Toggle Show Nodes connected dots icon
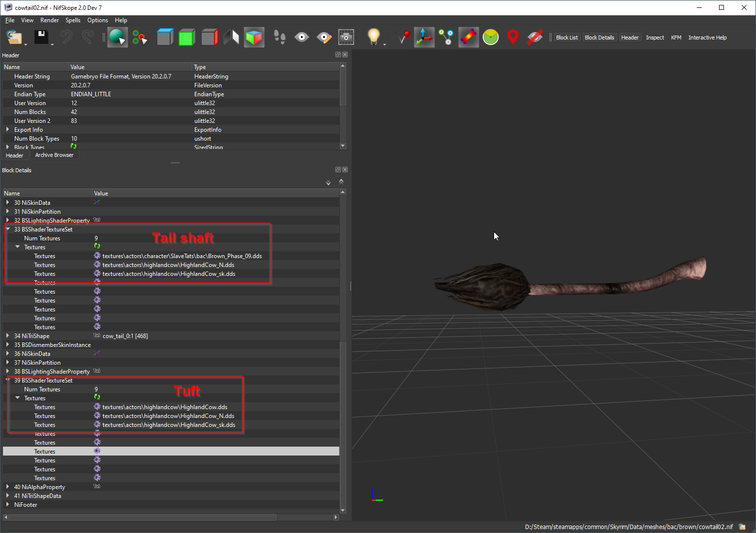 tap(446, 38)
